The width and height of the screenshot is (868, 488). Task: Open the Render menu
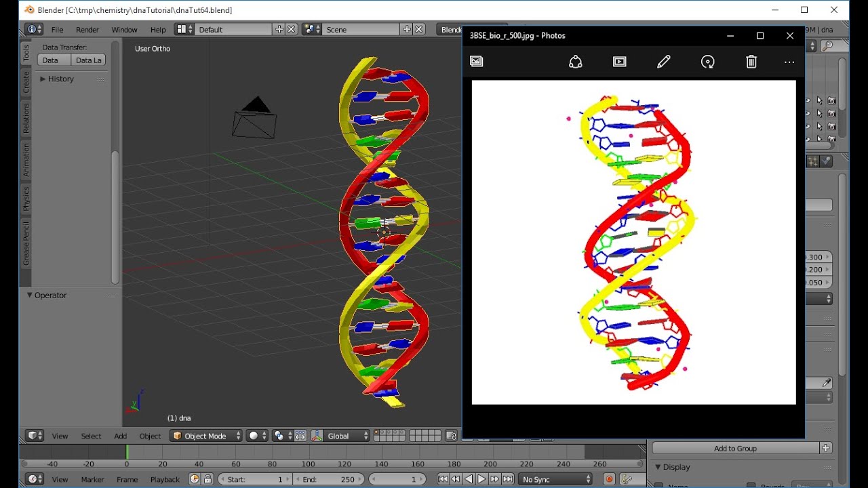(87, 30)
